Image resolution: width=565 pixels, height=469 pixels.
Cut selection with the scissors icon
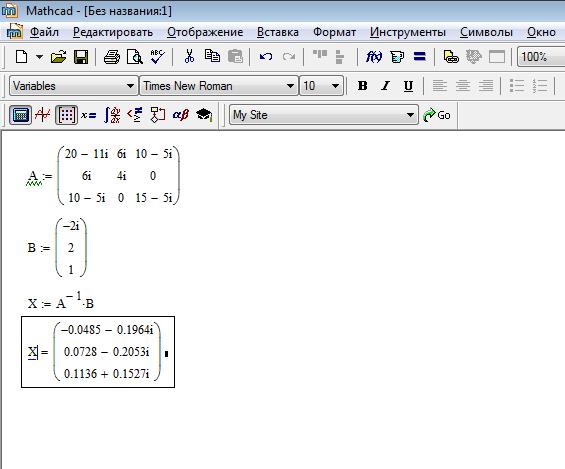pyautogui.click(x=189, y=57)
